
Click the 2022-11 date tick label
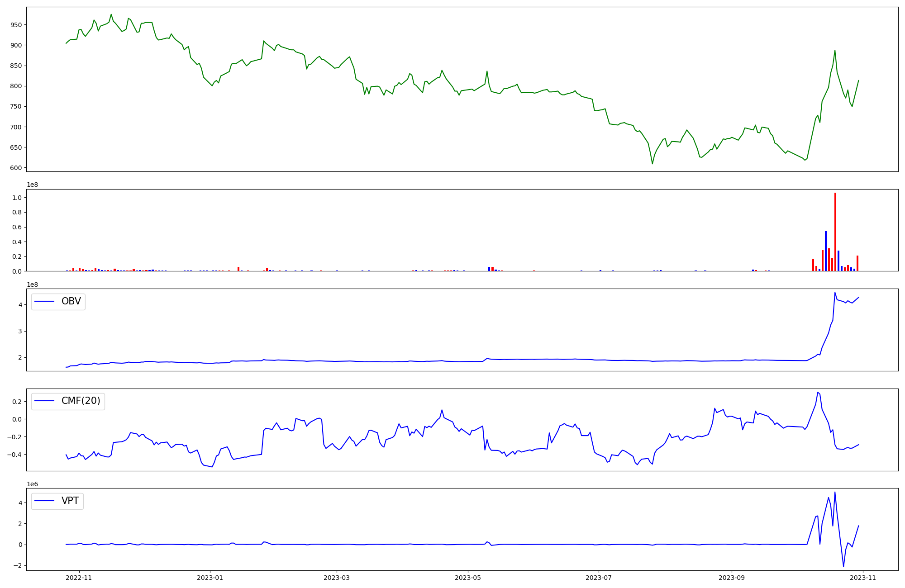(x=79, y=578)
